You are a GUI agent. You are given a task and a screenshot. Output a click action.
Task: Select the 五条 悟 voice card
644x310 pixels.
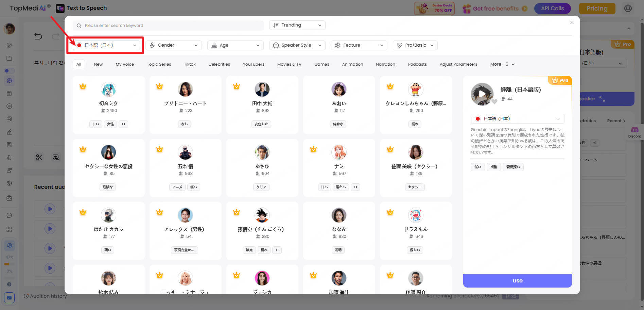click(186, 168)
